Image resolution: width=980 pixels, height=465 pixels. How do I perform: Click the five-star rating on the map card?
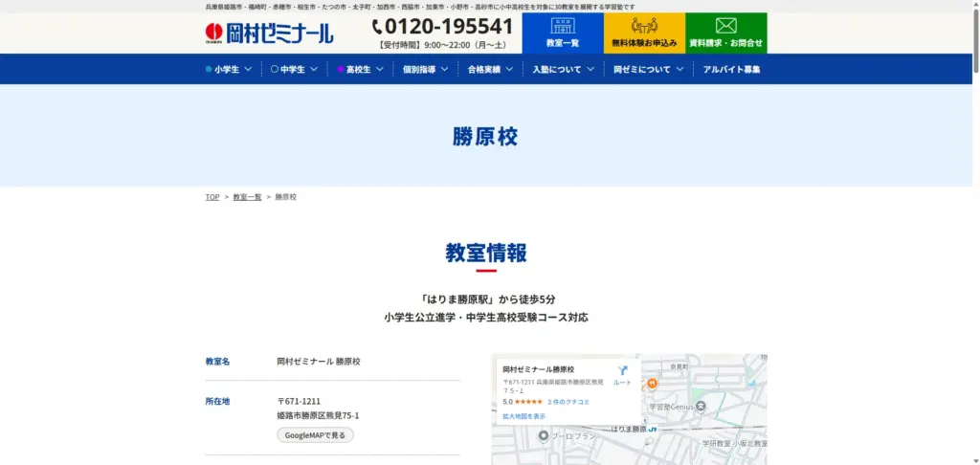point(528,402)
